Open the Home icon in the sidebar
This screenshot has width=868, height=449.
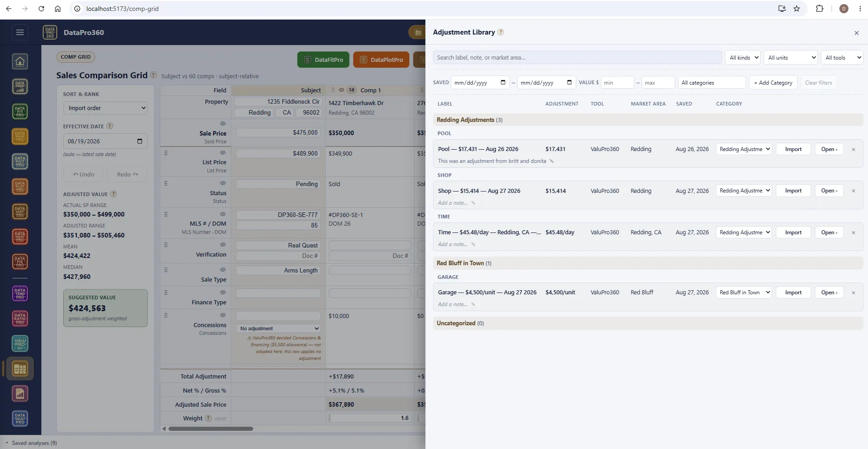point(20,61)
